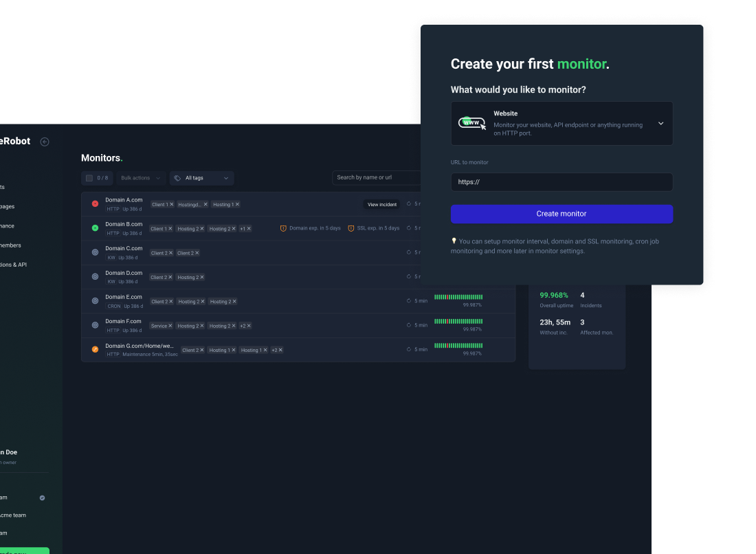The height and width of the screenshot is (554, 756).
Task: Click SSL exp. warning shield icon
Action: [351, 228]
